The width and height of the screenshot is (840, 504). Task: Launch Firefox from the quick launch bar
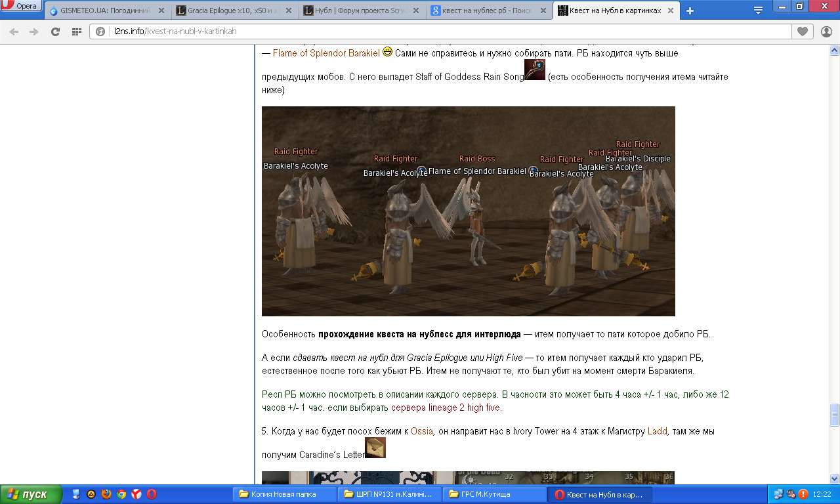(106, 494)
